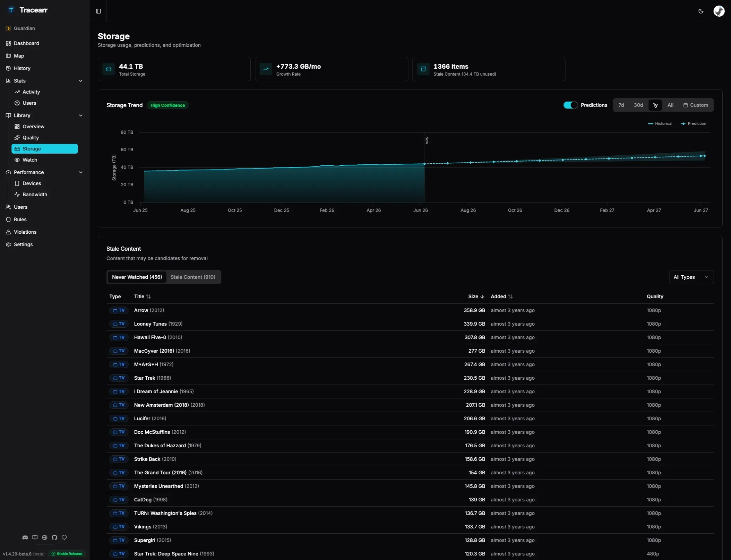Select the 30d time range
Viewport: 731px width, 560px height.
tap(638, 105)
